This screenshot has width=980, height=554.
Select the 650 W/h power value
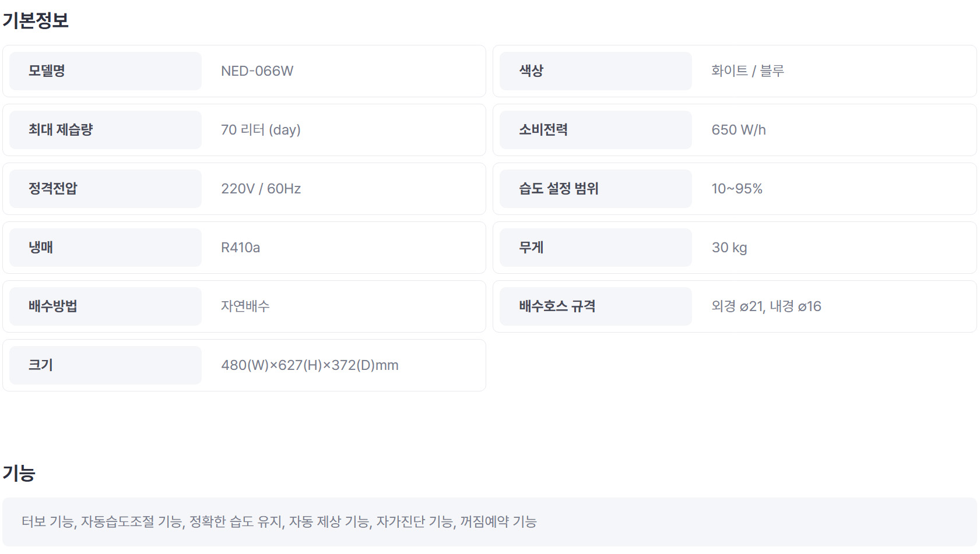(x=739, y=130)
